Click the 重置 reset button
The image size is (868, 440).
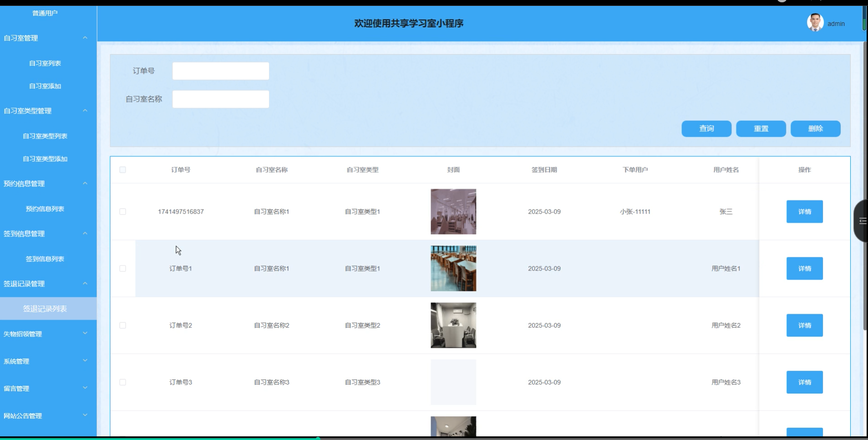pyautogui.click(x=761, y=129)
